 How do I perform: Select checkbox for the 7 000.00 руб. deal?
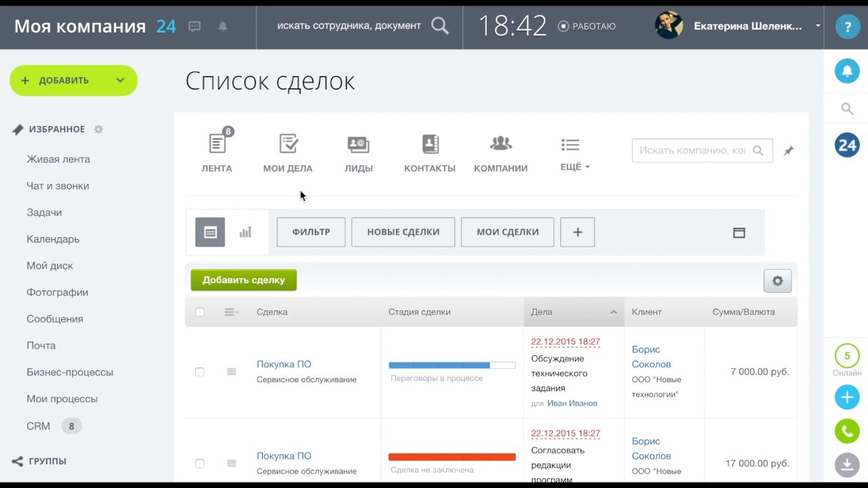(199, 372)
